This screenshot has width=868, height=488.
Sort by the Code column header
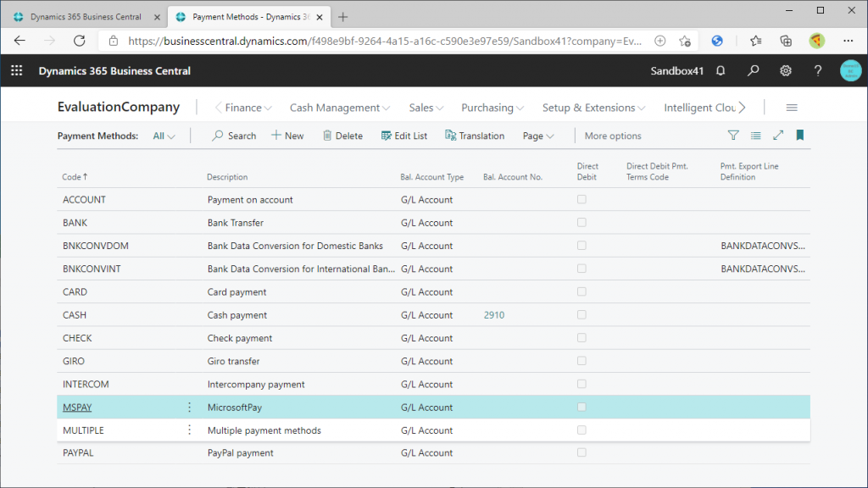pos(75,177)
